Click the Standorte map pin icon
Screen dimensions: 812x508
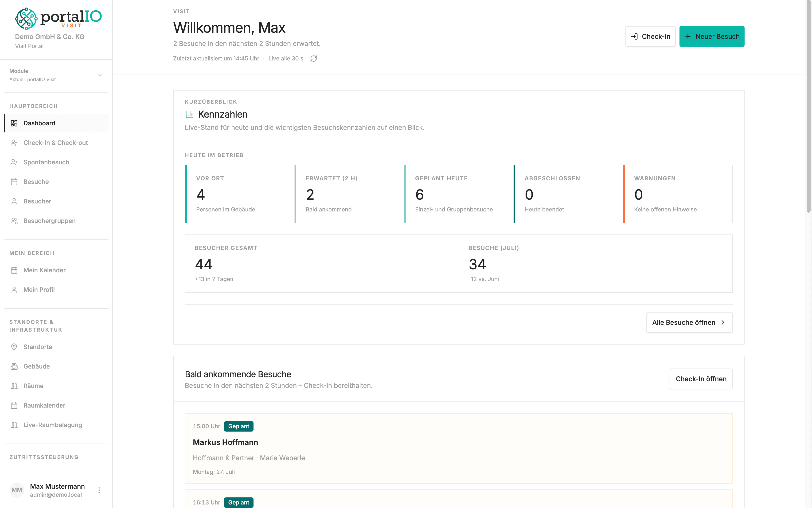tap(14, 347)
